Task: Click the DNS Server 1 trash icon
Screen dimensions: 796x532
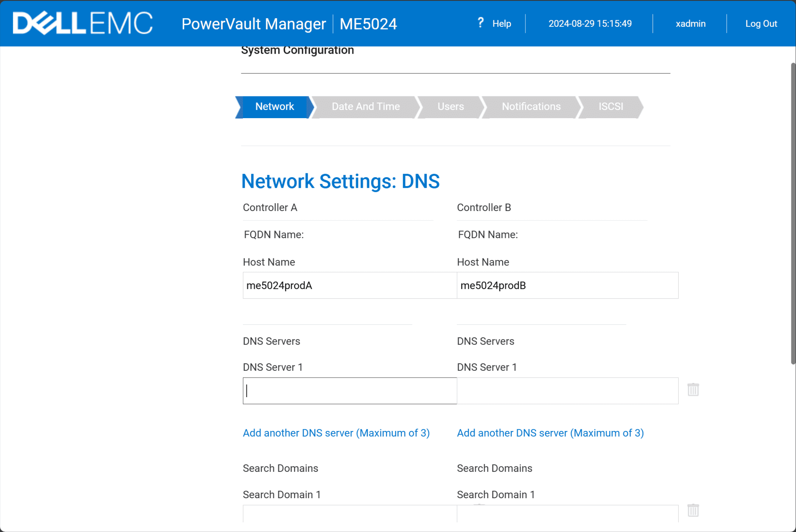Action: click(693, 390)
